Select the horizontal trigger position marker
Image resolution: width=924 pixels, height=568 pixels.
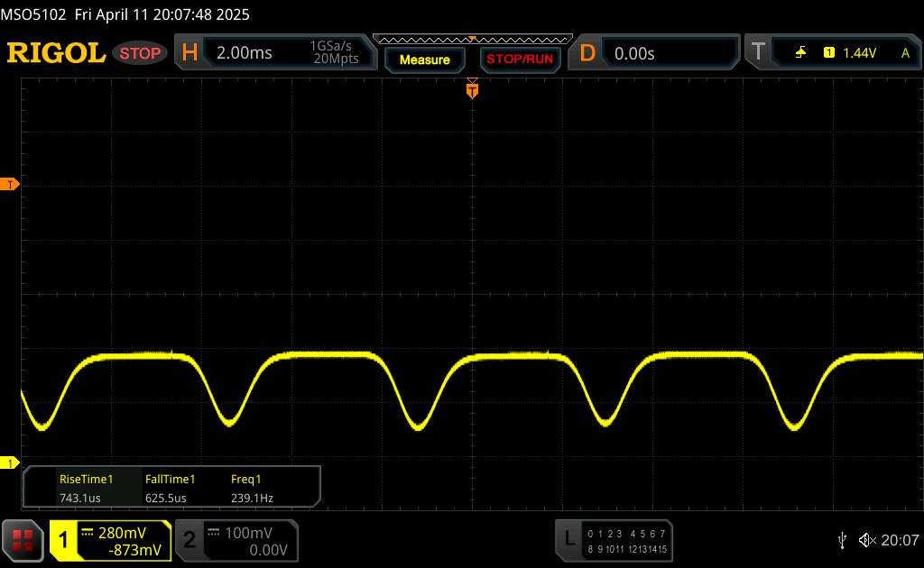coord(472,89)
